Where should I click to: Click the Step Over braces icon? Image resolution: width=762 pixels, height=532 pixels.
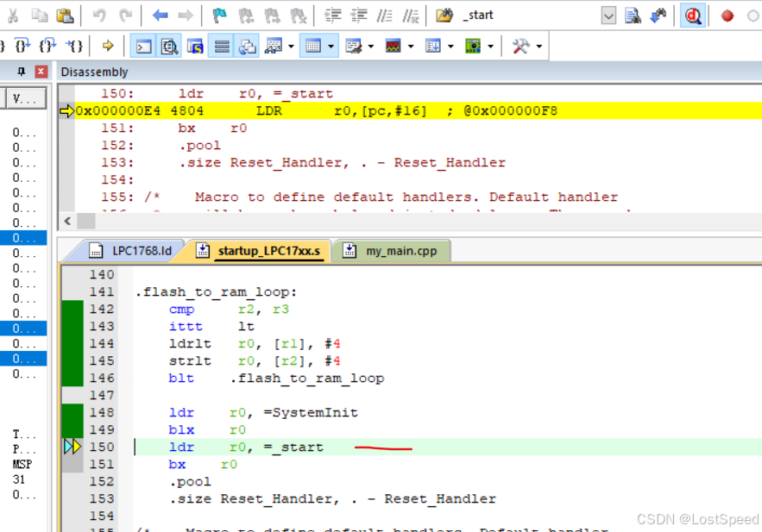[22, 46]
